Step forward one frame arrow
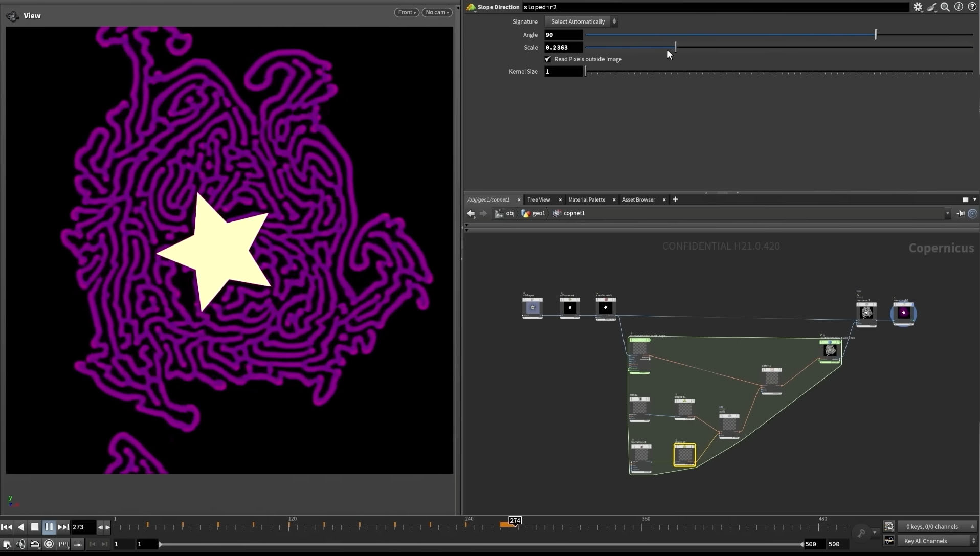 (107, 527)
